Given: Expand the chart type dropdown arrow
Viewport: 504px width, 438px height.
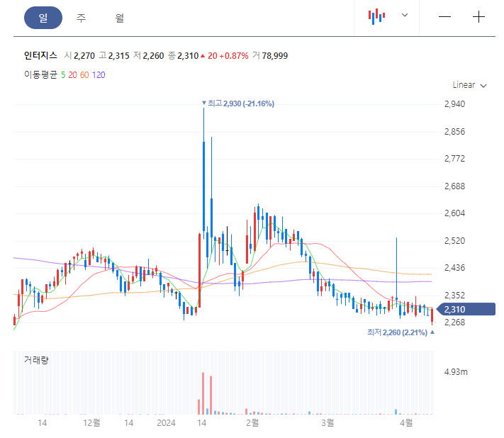Looking at the screenshot, I should [x=405, y=15].
